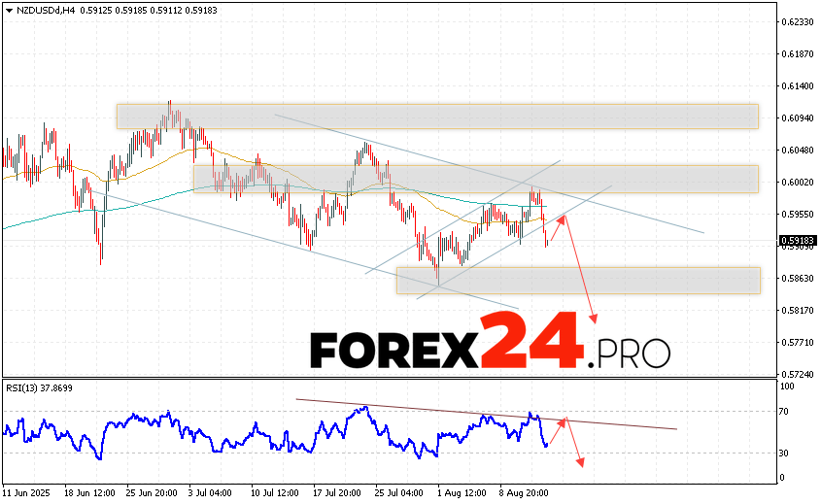Click the current price tag 0.59183

point(797,240)
